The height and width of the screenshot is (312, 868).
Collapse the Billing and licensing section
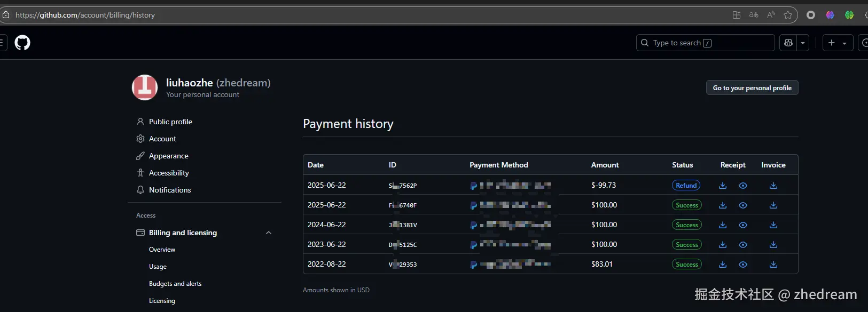269,233
